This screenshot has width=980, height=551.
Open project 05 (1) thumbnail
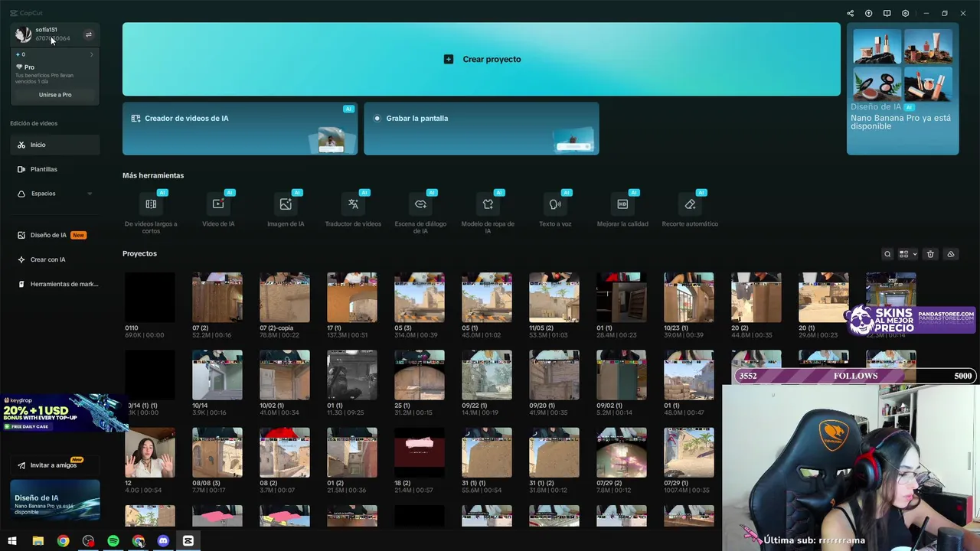[x=487, y=298]
